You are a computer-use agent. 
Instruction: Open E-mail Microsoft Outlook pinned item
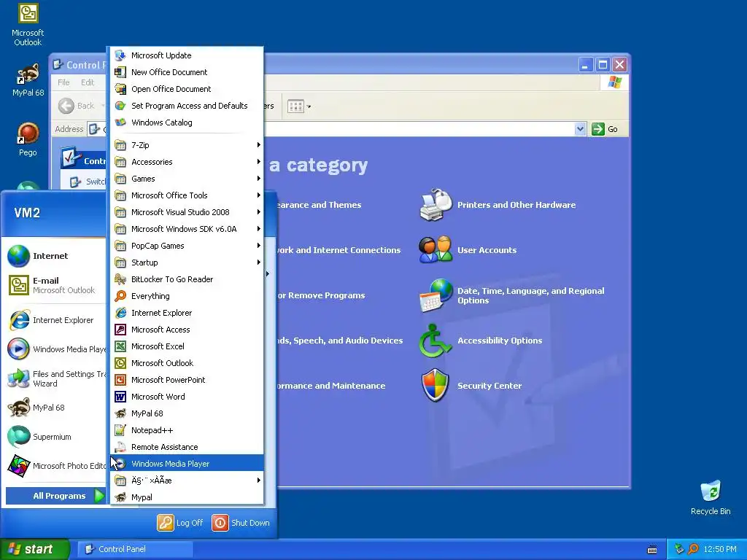point(55,285)
